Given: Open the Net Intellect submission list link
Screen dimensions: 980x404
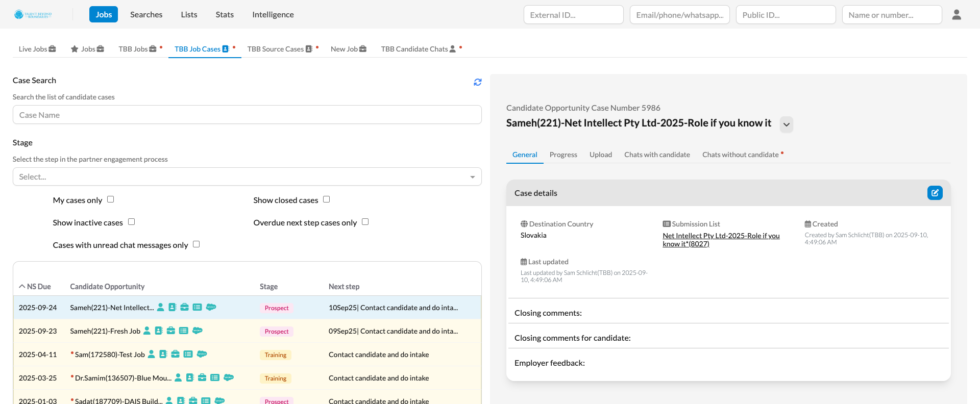Looking at the screenshot, I should click(721, 239).
